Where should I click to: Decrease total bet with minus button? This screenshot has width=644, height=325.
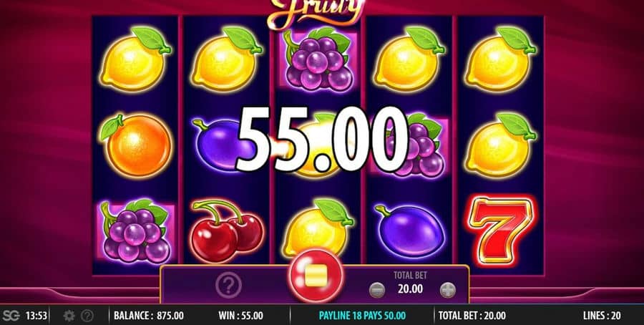[376, 290]
